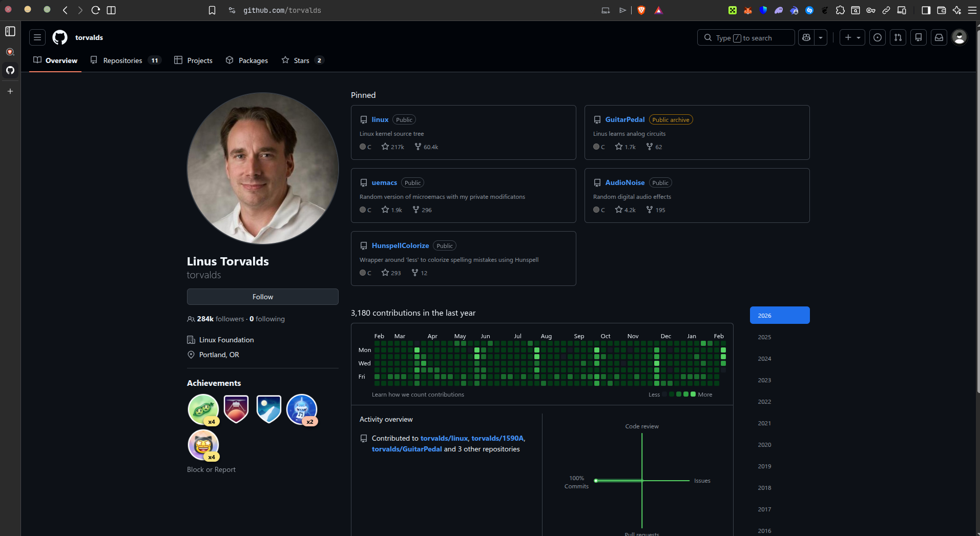View pull requests from the header icon
Screen dimensions: 980x536
point(898,37)
